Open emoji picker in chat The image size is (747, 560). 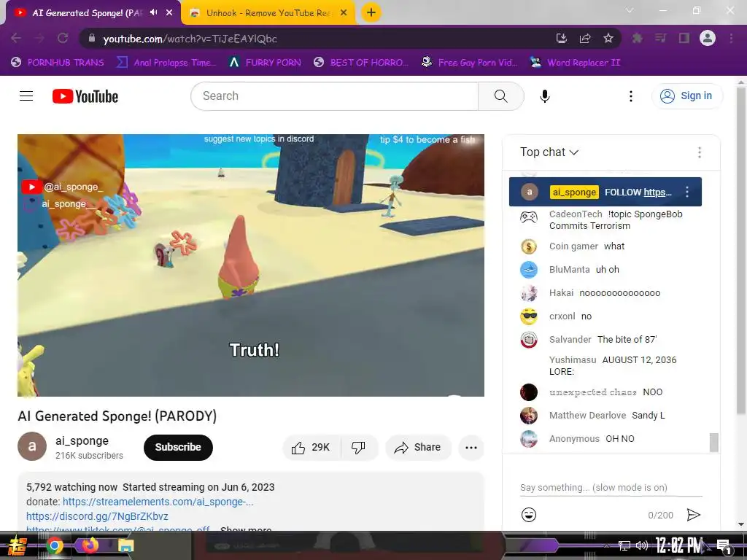click(528, 515)
